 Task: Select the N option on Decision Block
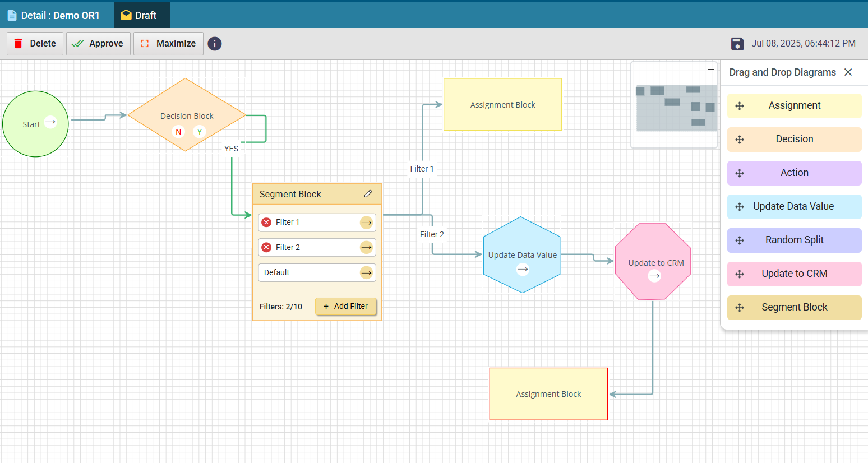tap(178, 132)
